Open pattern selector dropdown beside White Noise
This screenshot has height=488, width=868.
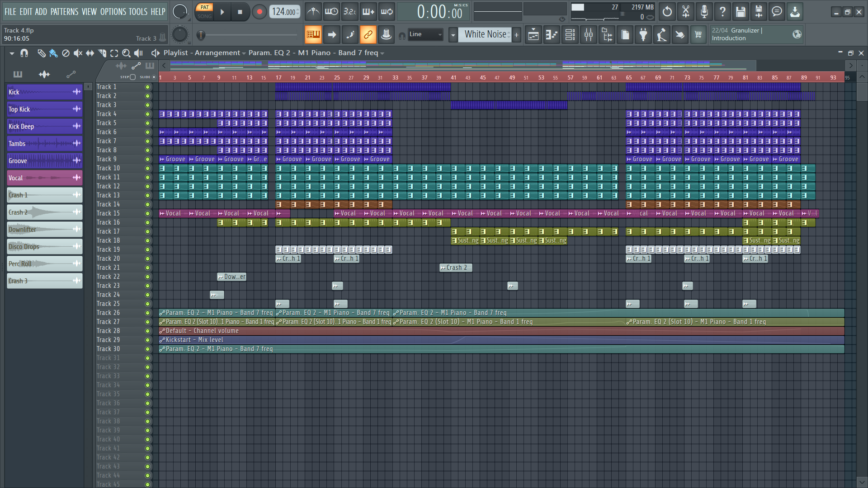click(x=453, y=35)
